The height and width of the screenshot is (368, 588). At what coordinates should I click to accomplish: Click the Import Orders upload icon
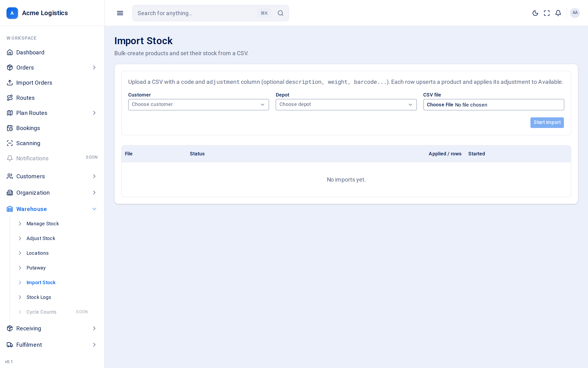click(10, 83)
